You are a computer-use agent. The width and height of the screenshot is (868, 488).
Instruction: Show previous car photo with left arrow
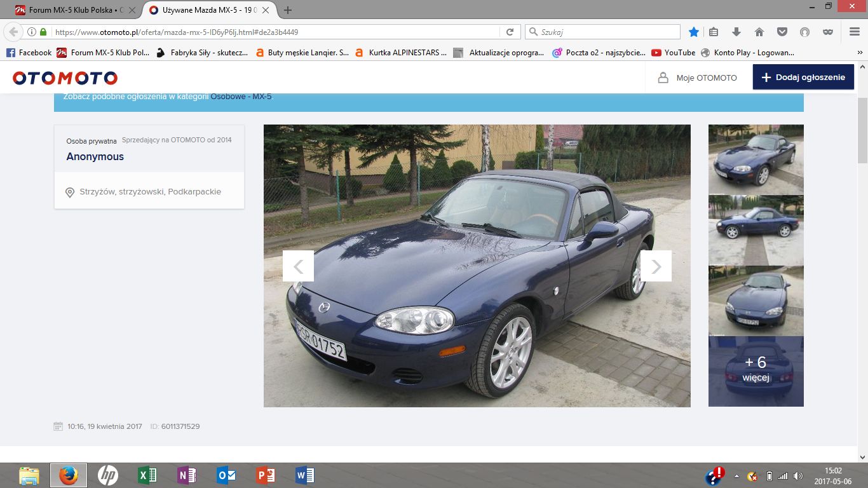298,266
